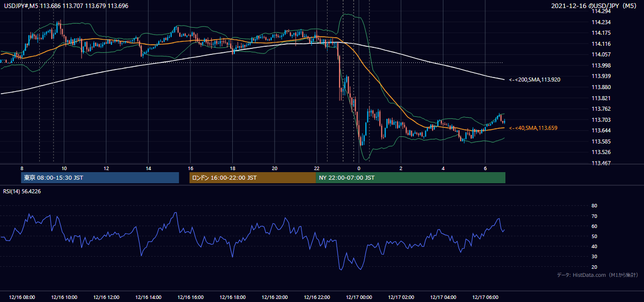Click the 113.585 price axis label

click(601, 141)
